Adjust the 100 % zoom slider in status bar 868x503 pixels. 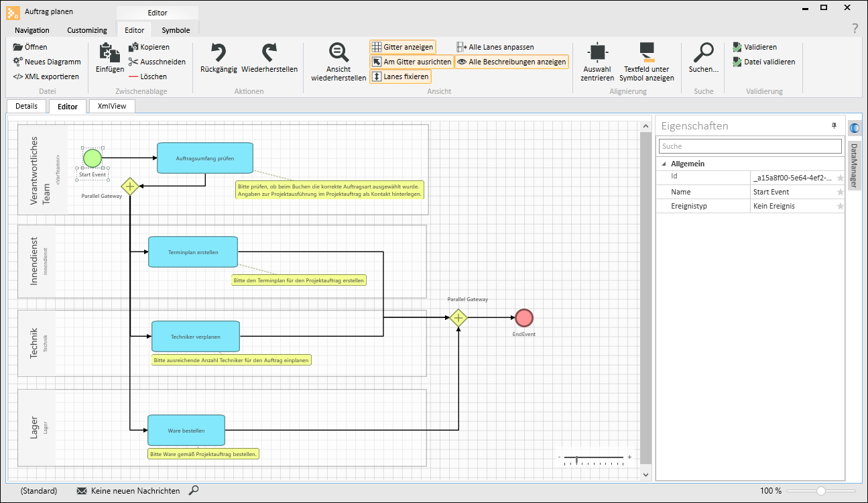(821, 491)
